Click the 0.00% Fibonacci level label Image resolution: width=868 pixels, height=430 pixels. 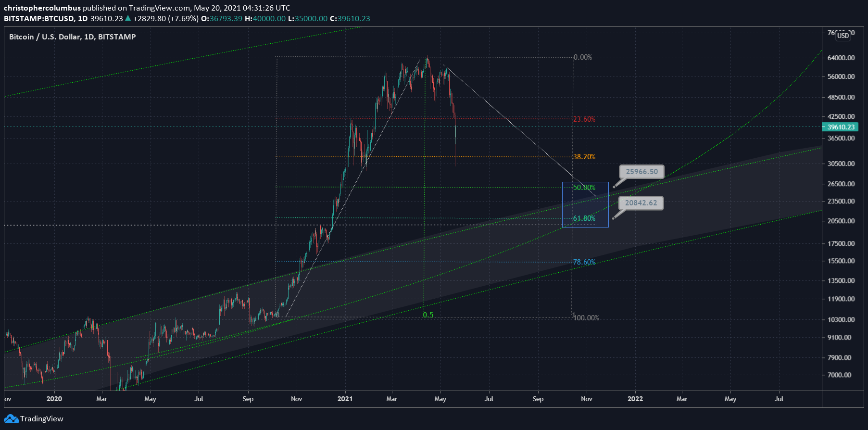(582, 57)
